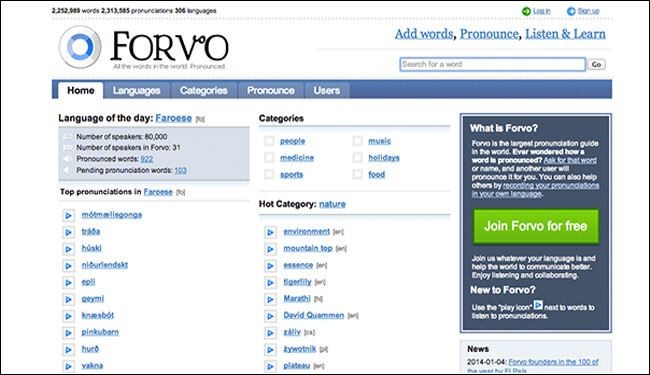
Task: Click the food category icon
Action: click(357, 174)
